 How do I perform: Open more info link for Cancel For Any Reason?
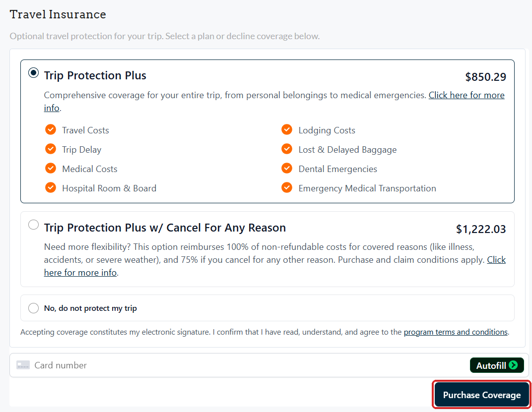pos(496,260)
